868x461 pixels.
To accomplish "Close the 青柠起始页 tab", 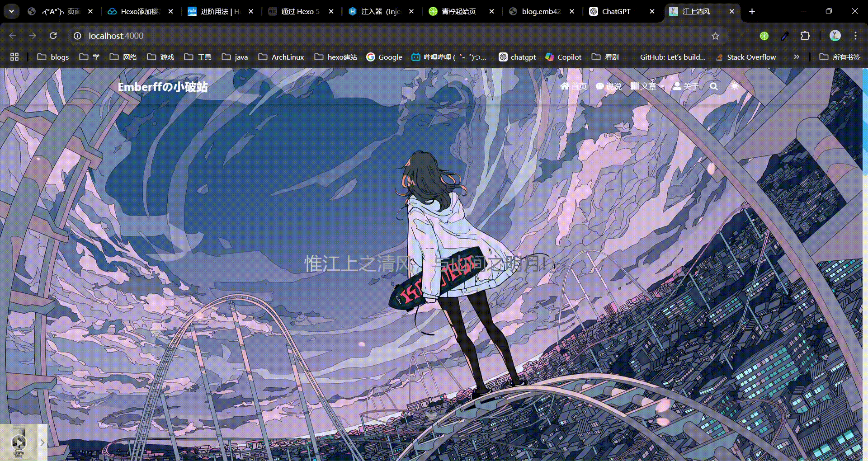I will pos(491,11).
